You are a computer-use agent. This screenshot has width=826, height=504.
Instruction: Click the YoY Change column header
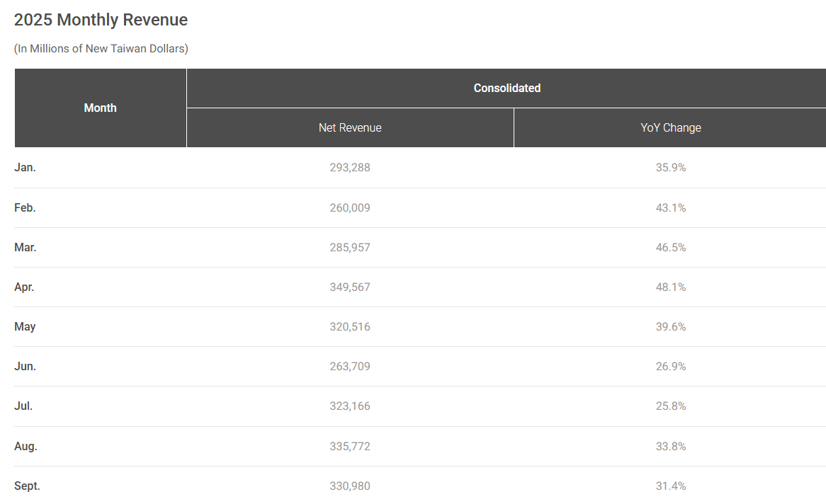(671, 128)
